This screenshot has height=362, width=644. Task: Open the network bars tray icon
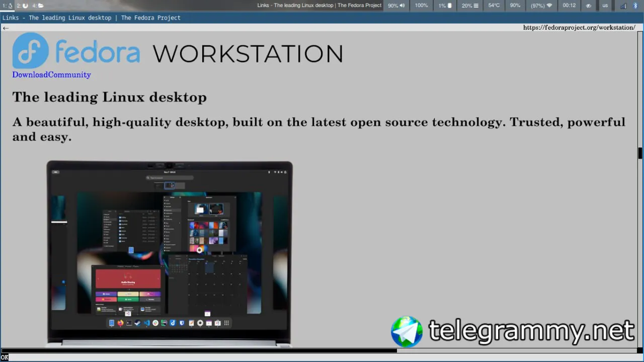coord(623,6)
